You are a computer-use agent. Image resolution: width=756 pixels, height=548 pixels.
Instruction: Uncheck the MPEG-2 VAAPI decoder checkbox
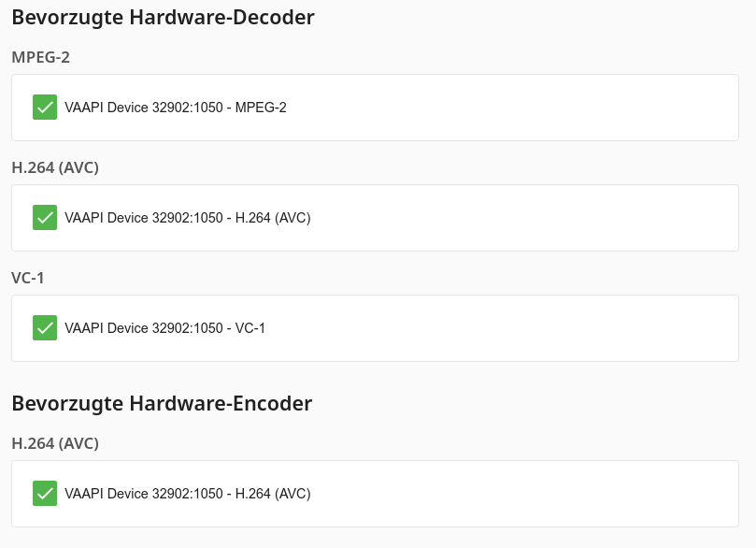45,108
